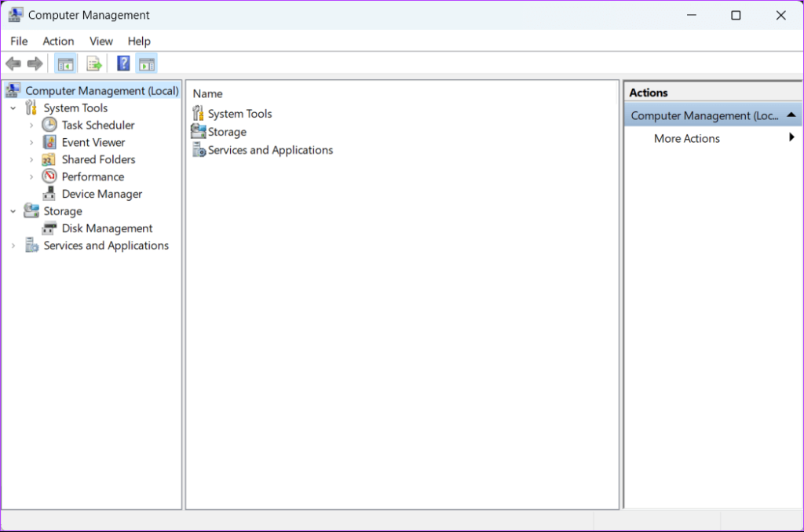
Task: Select Task Scheduler in the tree
Action: pos(98,125)
